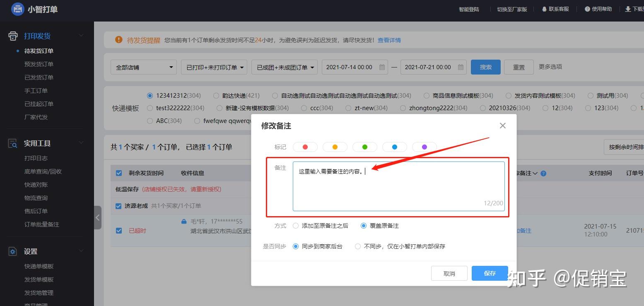Toggle the 济源老成 shop checkbox
Viewport: 644px width, 306px height.
(x=119, y=206)
